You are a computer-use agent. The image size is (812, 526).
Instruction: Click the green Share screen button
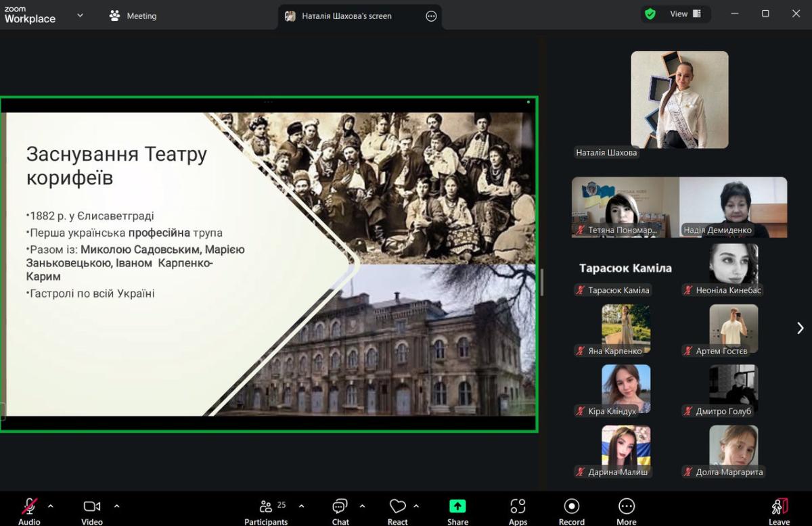point(457,507)
